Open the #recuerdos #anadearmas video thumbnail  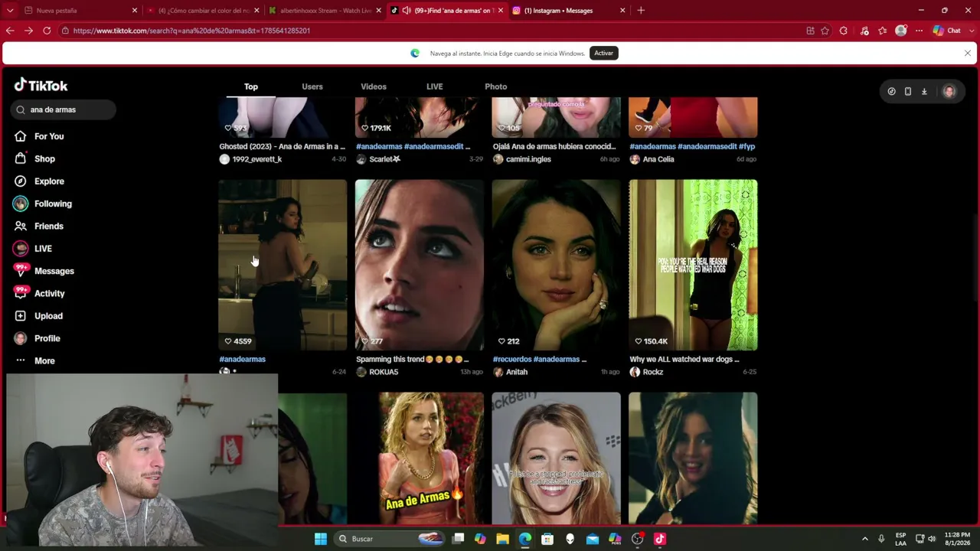click(557, 265)
